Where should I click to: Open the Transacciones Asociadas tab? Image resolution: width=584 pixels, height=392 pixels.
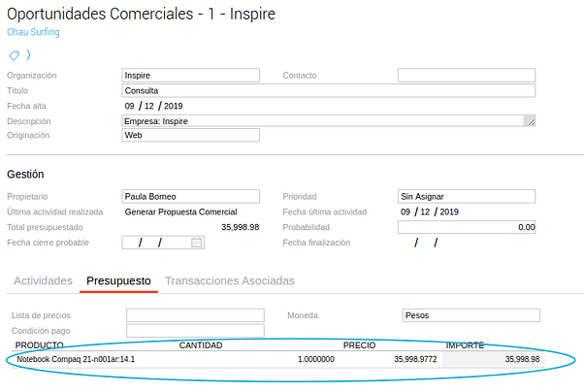pos(230,280)
